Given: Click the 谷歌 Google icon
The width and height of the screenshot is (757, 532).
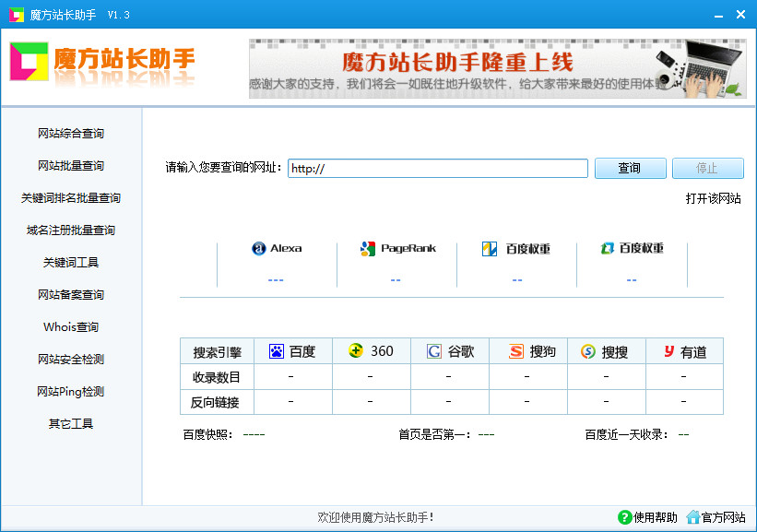Looking at the screenshot, I should pos(434,351).
